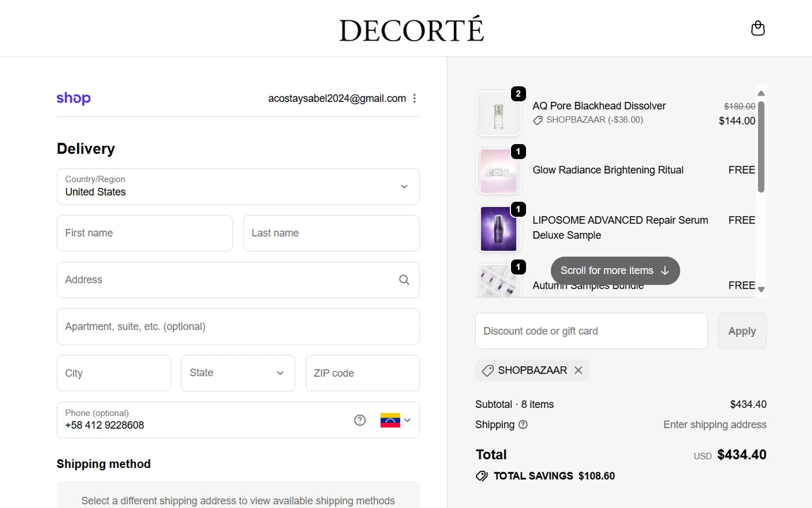812x508 pixels.
Task: Click the City field
Action: click(x=114, y=373)
